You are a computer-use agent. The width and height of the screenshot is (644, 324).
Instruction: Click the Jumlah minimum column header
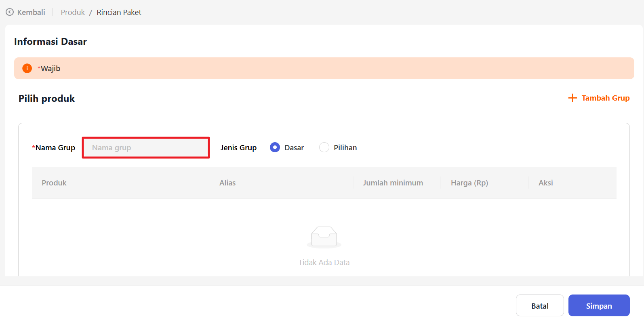click(x=393, y=183)
